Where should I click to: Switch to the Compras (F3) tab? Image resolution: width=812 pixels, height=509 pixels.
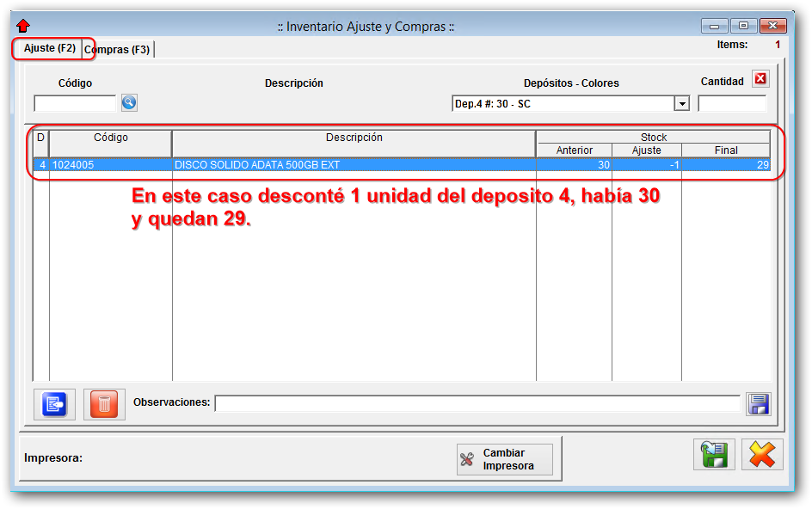tap(117, 49)
